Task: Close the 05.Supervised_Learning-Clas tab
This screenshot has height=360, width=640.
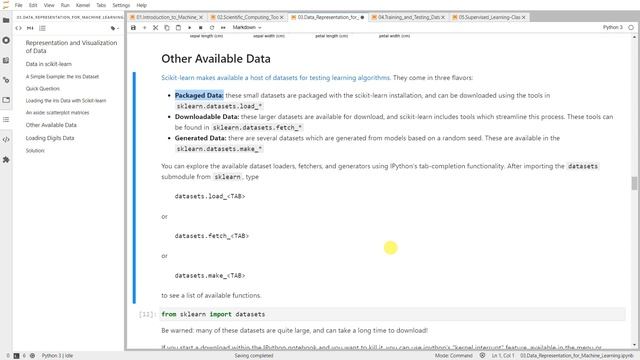Action: click(x=524, y=17)
